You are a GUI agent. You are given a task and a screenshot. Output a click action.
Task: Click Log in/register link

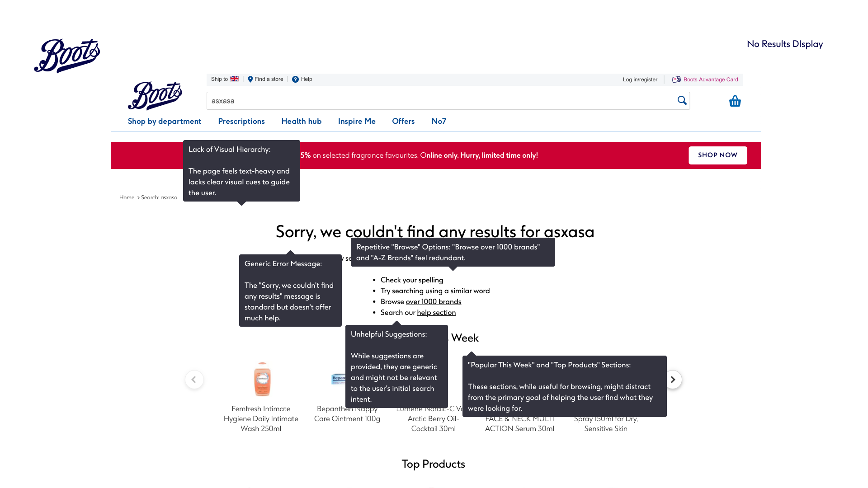(x=640, y=80)
